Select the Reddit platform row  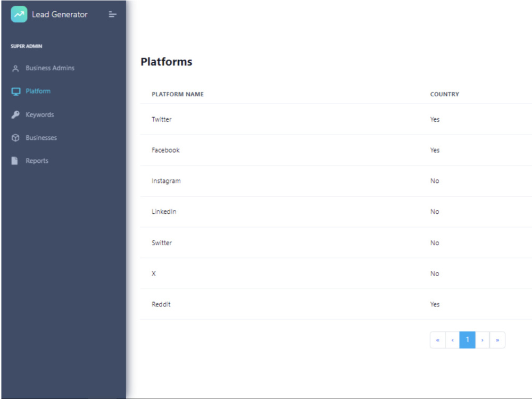pyautogui.click(x=336, y=304)
